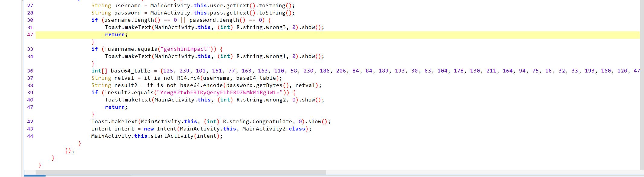Click the R.string.wrong3 resource reference

(x=261, y=27)
